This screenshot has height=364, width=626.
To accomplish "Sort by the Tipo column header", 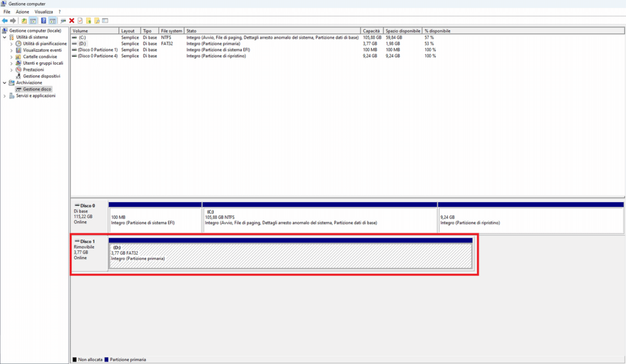I will (150, 31).
